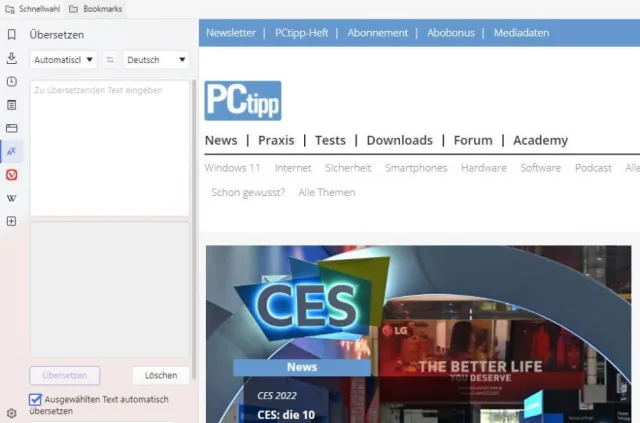The image size is (640, 423).
Task: Open the Downloads menu item
Action: (400, 140)
